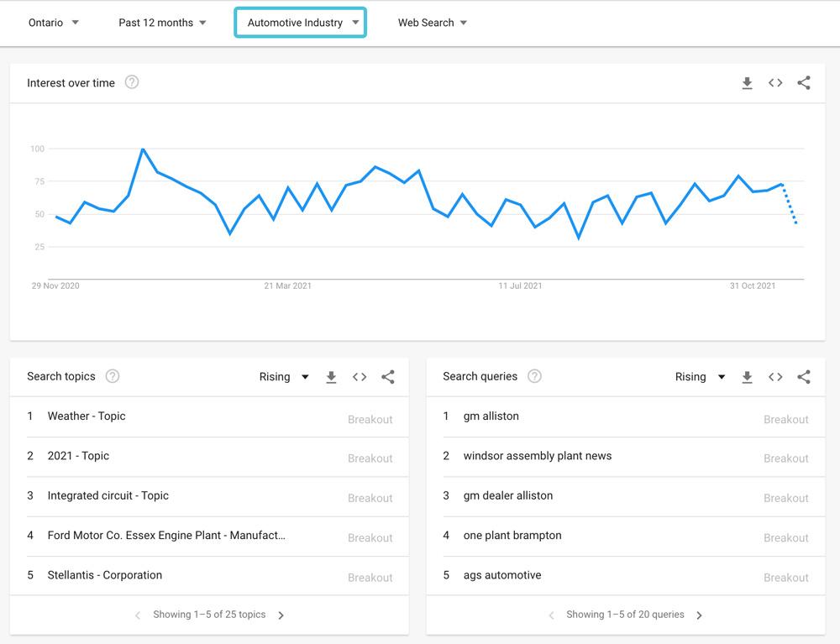Select the Stellantis - Corporation topic

(105, 575)
